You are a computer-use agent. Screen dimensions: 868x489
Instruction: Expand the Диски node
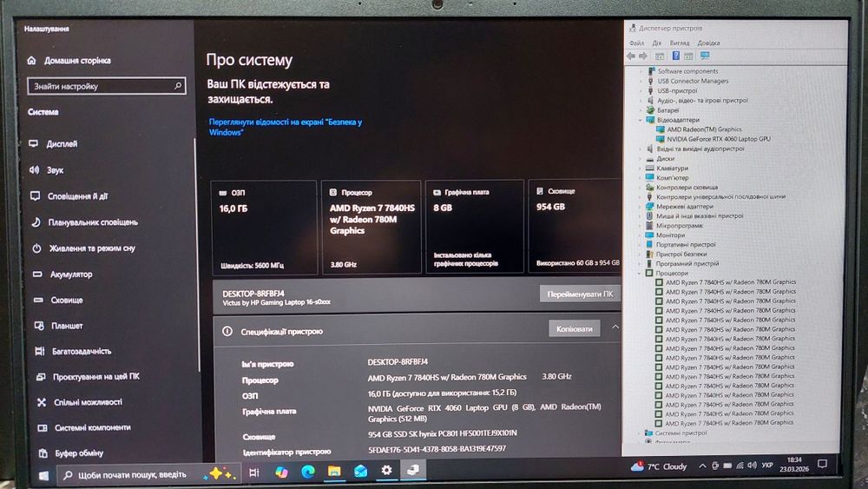[641, 159]
